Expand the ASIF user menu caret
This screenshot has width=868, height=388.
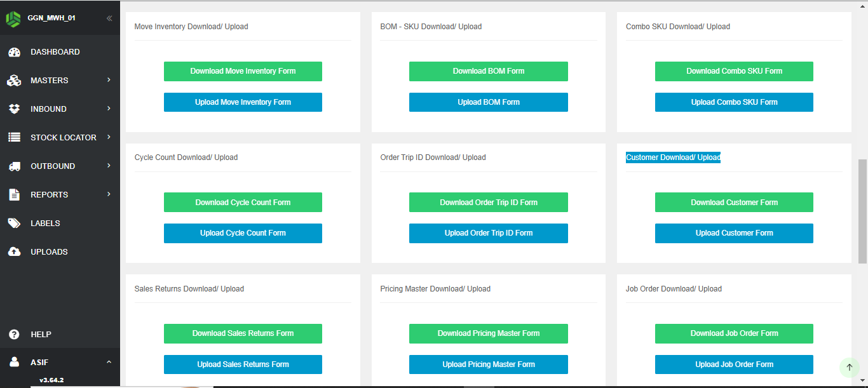coord(109,363)
